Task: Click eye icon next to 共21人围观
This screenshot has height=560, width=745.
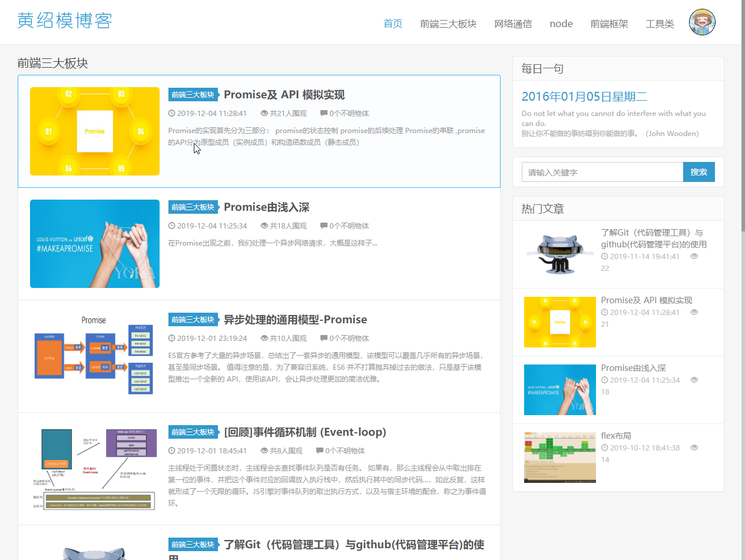Action: tap(264, 113)
